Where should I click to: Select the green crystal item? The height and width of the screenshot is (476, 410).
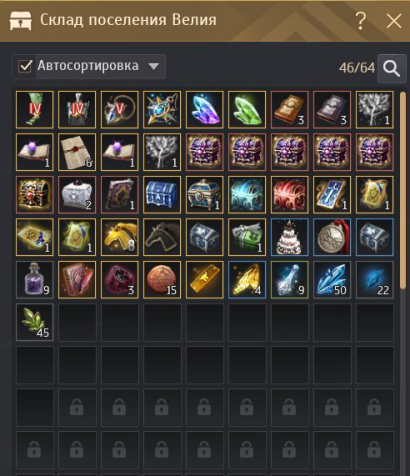[x=247, y=109]
